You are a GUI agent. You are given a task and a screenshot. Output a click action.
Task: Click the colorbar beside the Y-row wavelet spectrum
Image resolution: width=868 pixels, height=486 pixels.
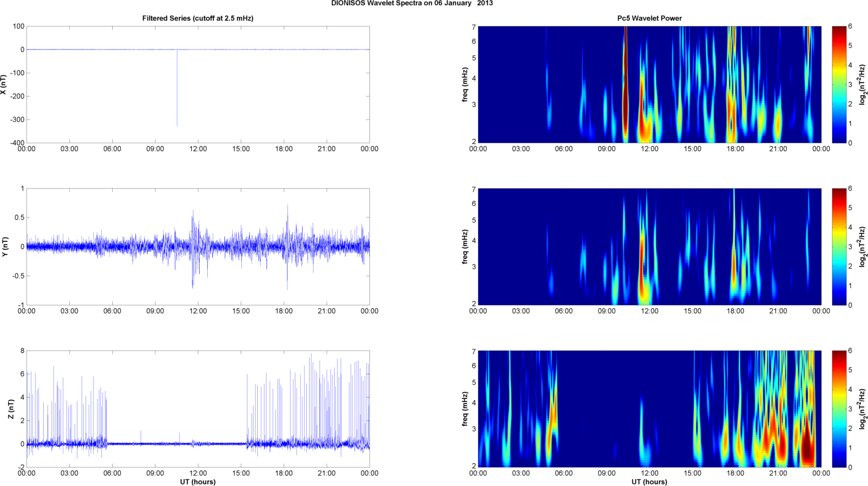tap(838, 247)
